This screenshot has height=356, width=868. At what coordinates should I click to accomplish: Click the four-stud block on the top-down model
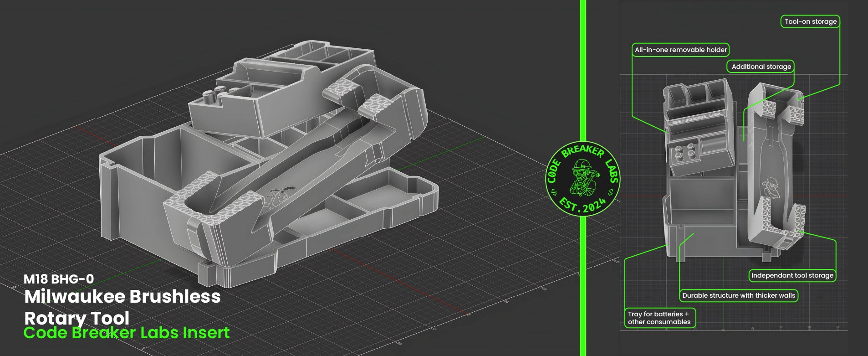(684, 153)
